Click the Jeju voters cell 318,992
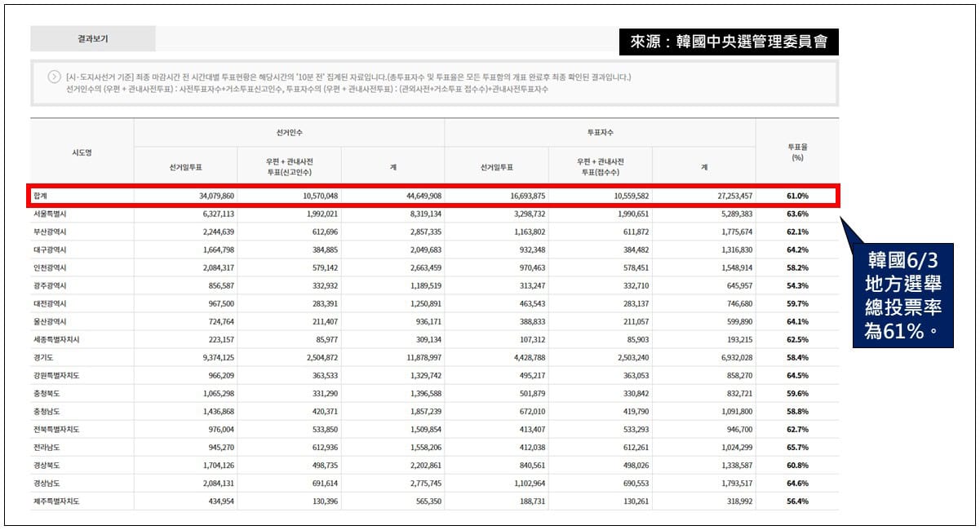 (x=739, y=501)
